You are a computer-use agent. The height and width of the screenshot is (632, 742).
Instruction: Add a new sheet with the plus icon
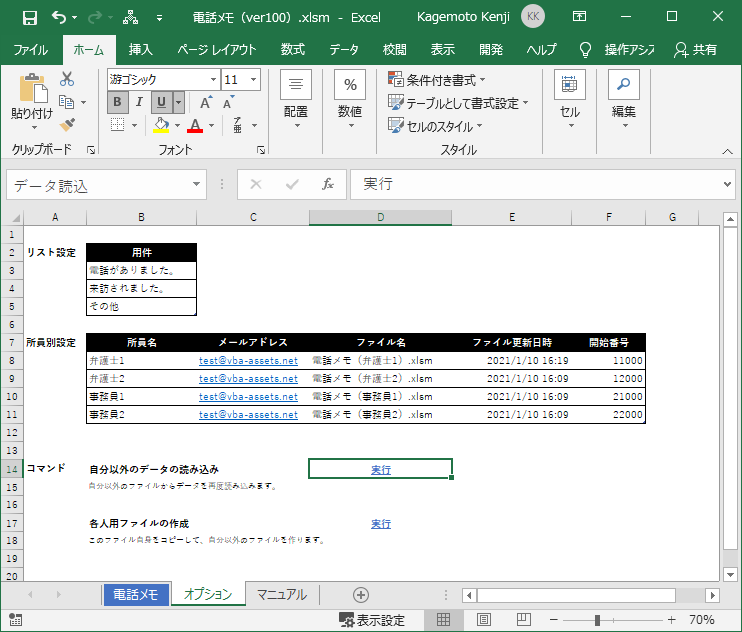coord(361,595)
